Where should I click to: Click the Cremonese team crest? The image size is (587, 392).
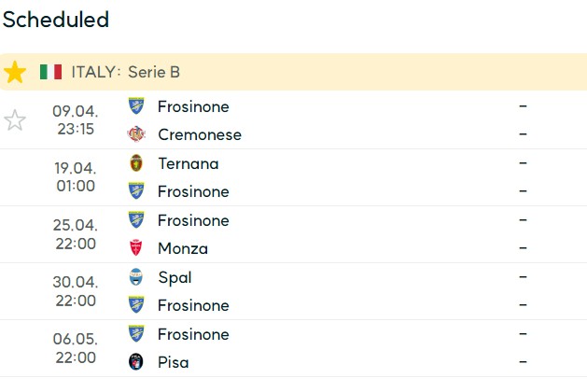click(x=136, y=134)
